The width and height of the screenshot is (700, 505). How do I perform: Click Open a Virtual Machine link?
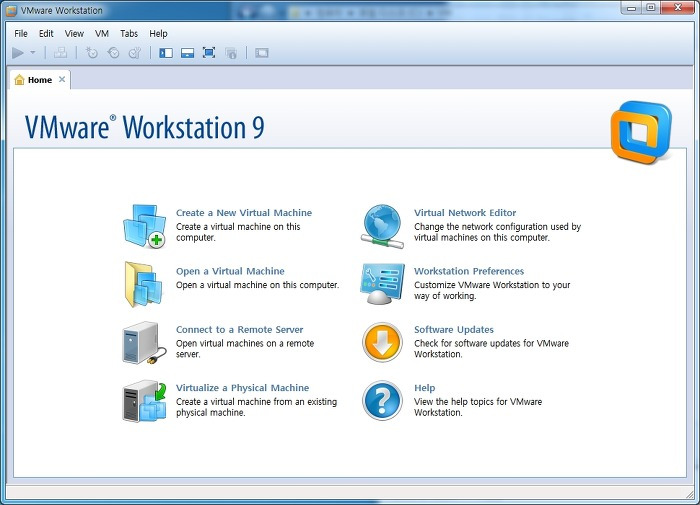tap(230, 271)
